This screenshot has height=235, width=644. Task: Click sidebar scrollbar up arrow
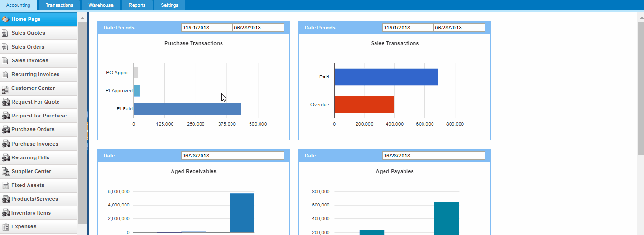[82, 18]
